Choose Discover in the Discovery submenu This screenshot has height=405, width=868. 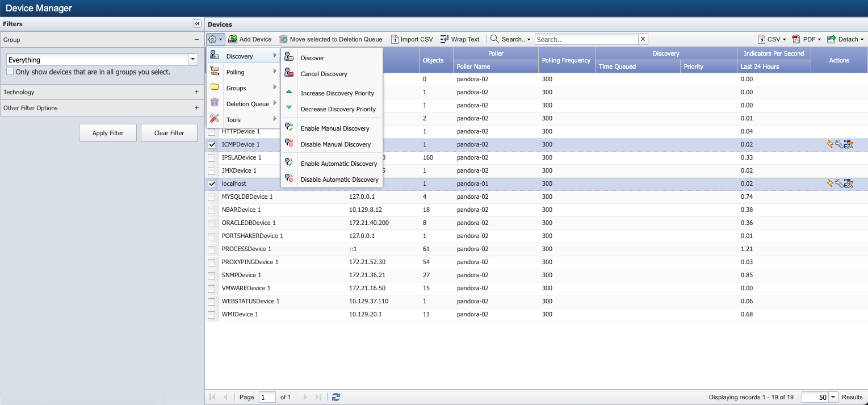[332, 58]
